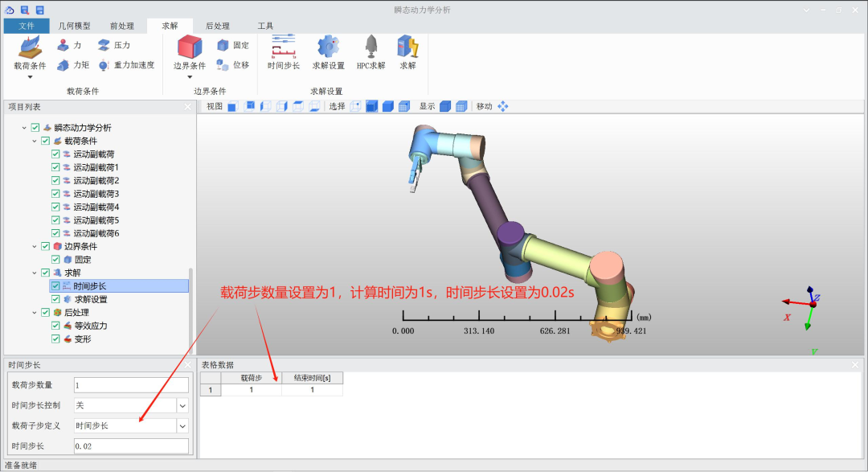
Task: Expand 载荷条件 ribbon dropdown arrow
Action: (30, 77)
